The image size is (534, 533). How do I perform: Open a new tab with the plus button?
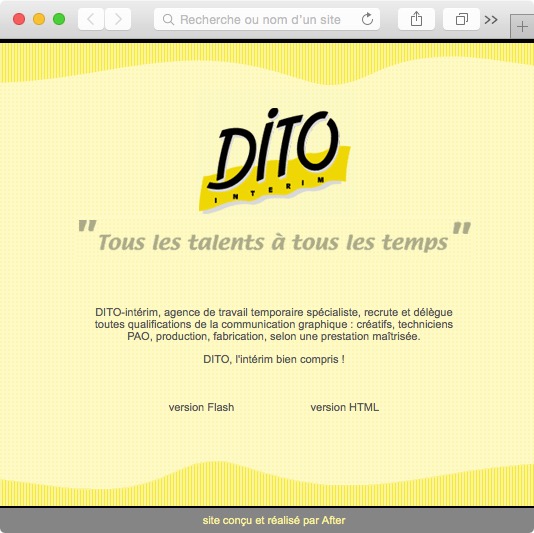[x=522, y=27]
